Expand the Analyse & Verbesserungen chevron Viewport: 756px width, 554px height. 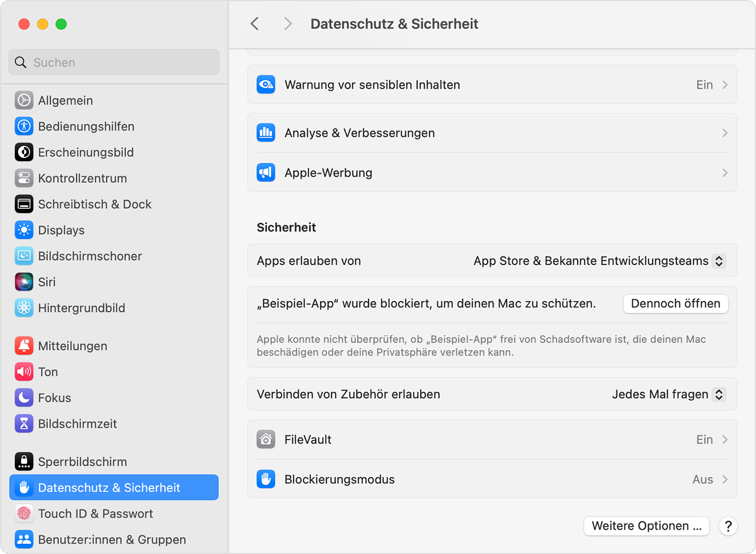click(x=725, y=133)
